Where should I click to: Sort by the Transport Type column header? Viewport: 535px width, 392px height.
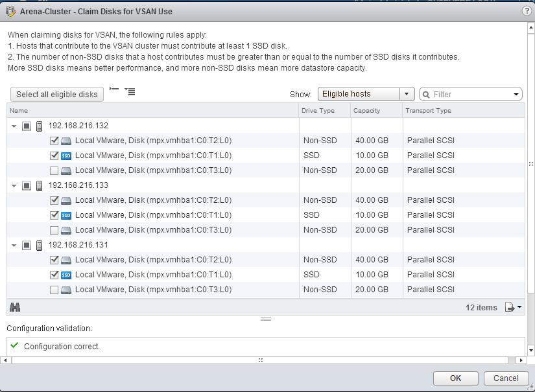pos(464,110)
